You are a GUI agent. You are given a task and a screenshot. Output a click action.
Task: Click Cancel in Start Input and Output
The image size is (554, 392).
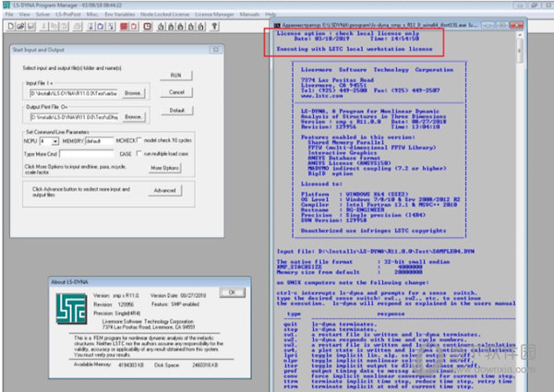click(176, 92)
